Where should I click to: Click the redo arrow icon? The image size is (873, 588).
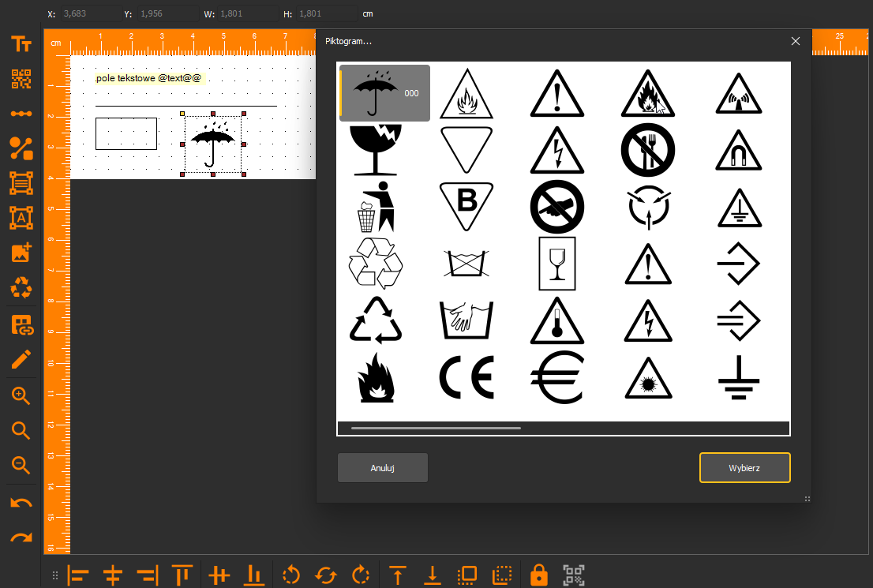[x=21, y=537]
